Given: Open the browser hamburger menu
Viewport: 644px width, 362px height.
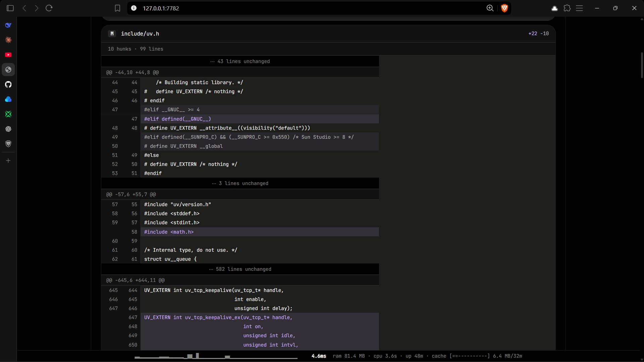Looking at the screenshot, I should (x=579, y=8).
